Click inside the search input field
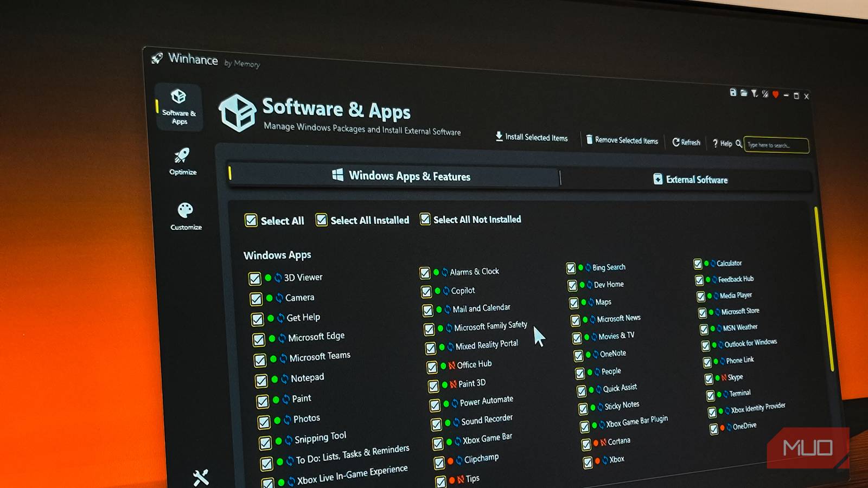Viewport: 868px width, 488px height. [x=776, y=145]
